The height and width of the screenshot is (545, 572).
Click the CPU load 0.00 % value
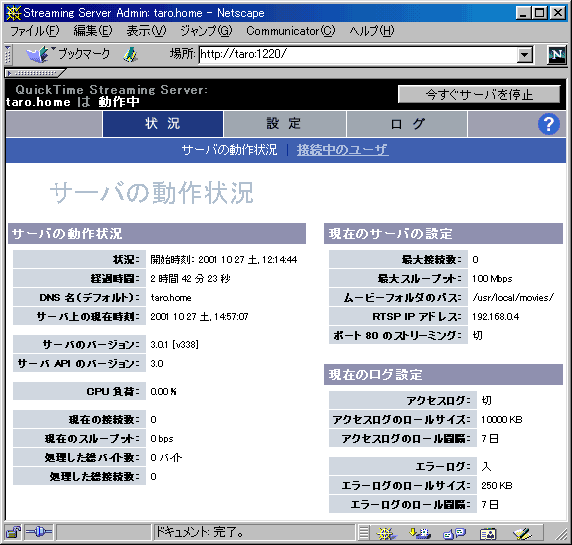(163, 391)
